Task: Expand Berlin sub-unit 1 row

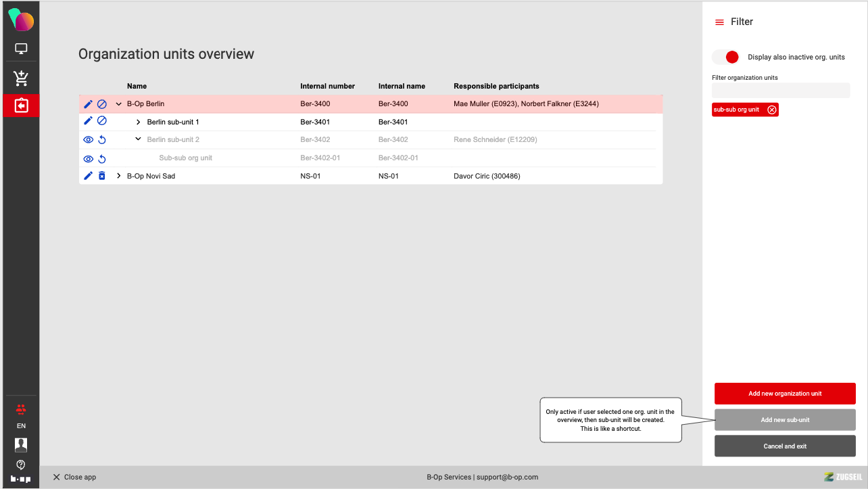Action: point(139,122)
